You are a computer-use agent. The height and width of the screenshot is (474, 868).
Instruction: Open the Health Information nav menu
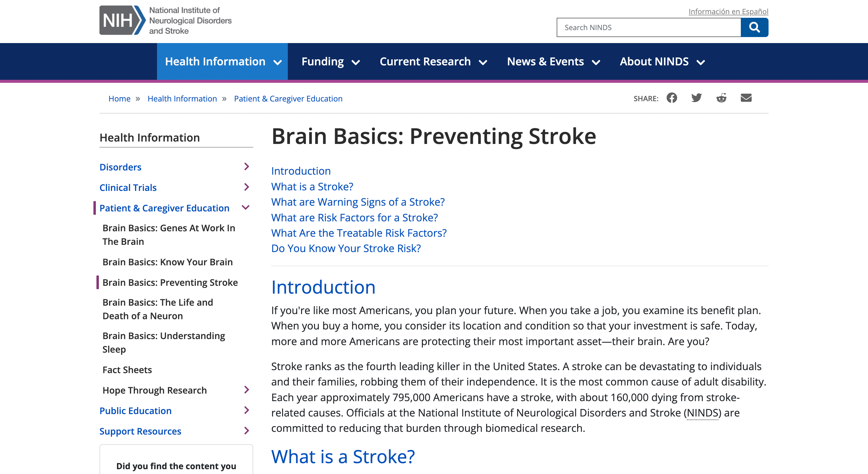[x=222, y=62]
